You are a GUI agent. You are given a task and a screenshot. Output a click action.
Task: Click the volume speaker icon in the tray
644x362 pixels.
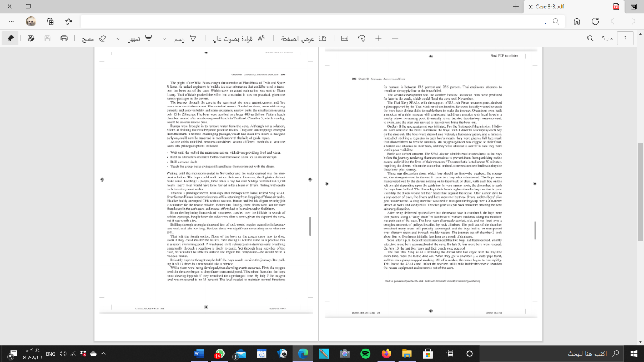63,354
